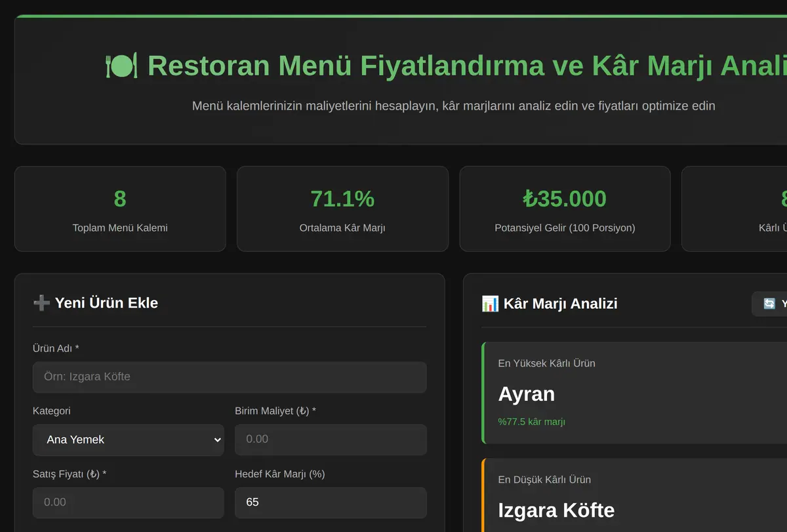Click the Satış Fiyatı (₺) * label
Viewport: 787px width, 532px height.
[70, 474]
